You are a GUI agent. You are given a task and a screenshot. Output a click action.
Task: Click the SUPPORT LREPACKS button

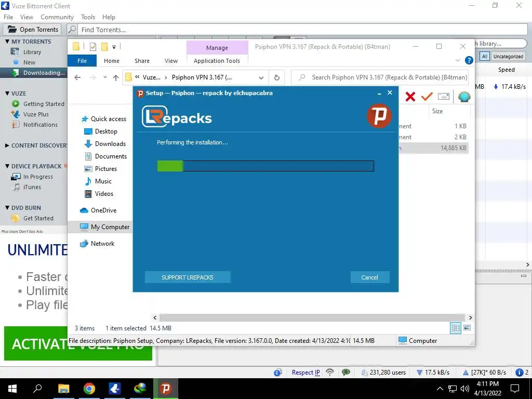[x=187, y=277]
